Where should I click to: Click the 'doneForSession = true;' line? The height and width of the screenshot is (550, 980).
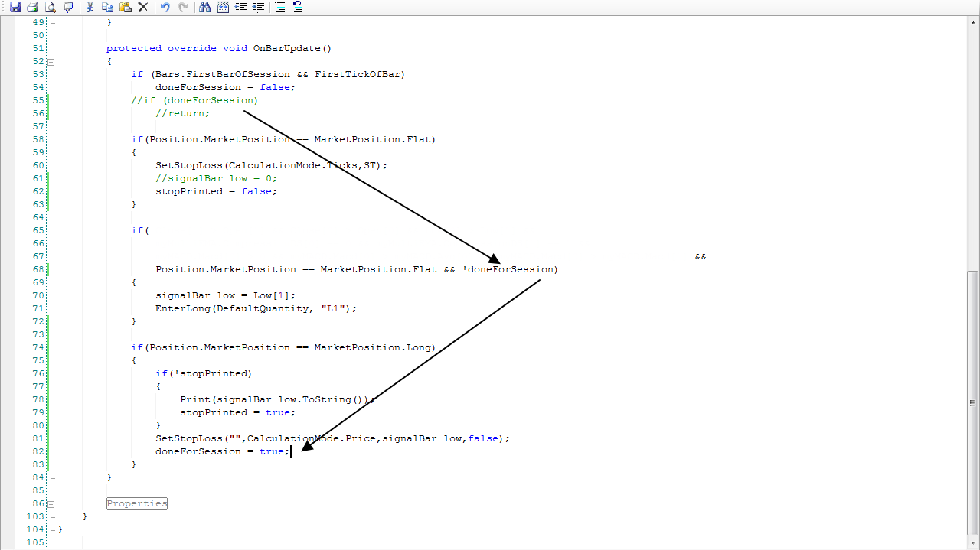222,451
